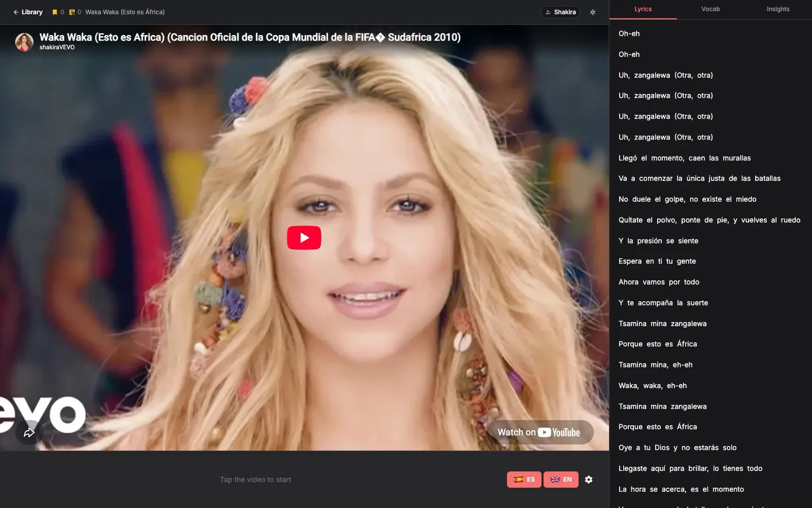Play the YouTube video
The height and width of the screenshot is (508, 812).
tap(304, 238)
